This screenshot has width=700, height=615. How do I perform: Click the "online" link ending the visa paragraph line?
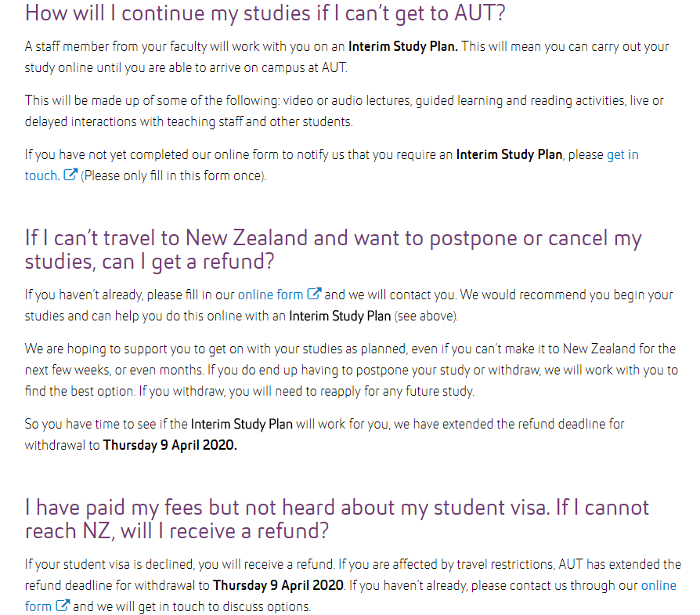[659, 585]
